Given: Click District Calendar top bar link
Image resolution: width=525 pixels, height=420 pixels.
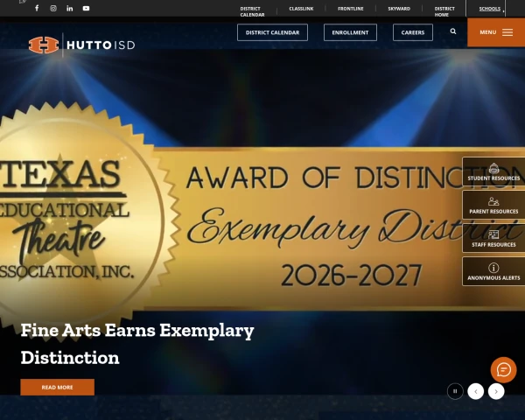Looking at the screenshot, I should coord(252,11).
